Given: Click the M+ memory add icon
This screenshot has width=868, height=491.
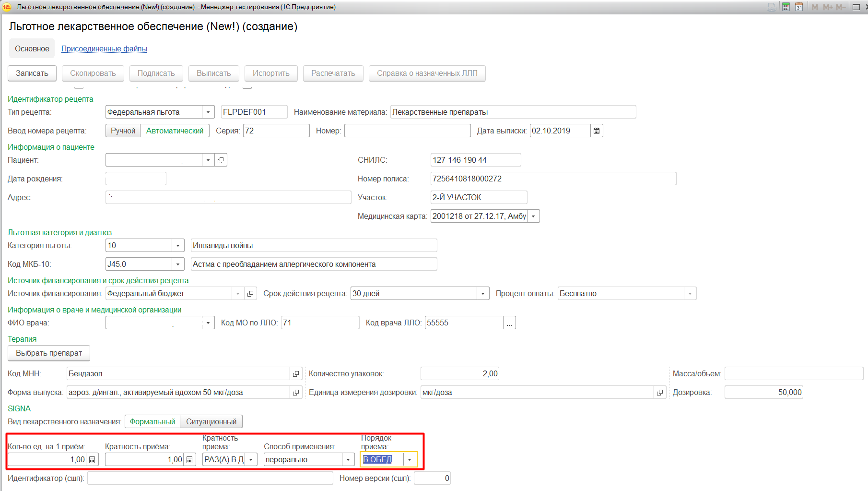Looking at the screenshot, I should (x=828, y=7).
